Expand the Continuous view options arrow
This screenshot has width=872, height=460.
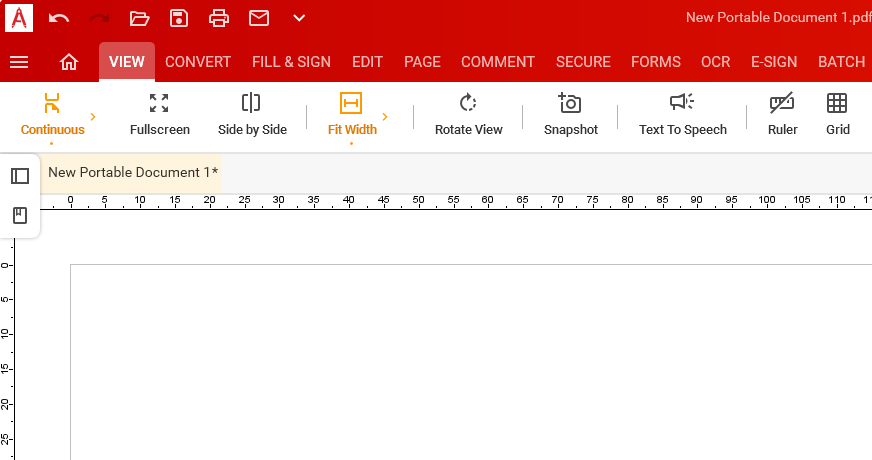(93, 117)
